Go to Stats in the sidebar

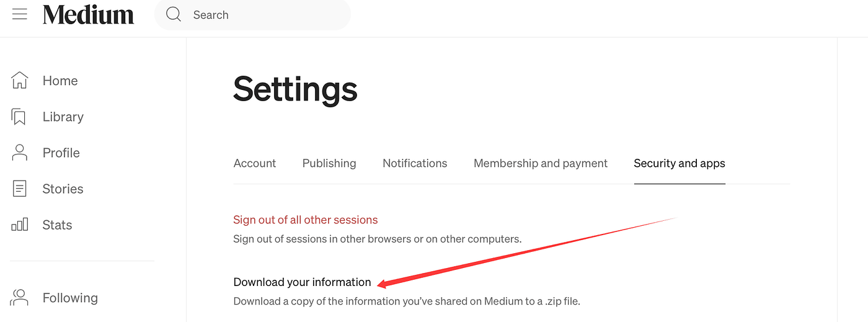click(x=57, y=225)
